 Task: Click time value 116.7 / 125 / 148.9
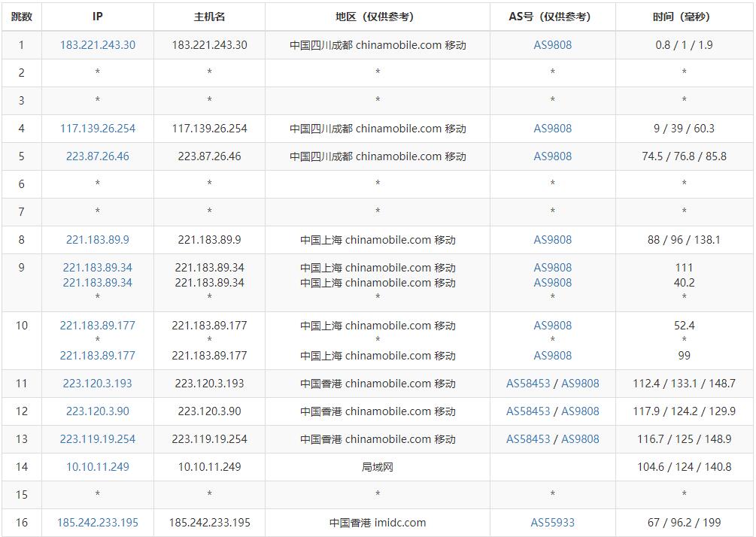point(684,439)
